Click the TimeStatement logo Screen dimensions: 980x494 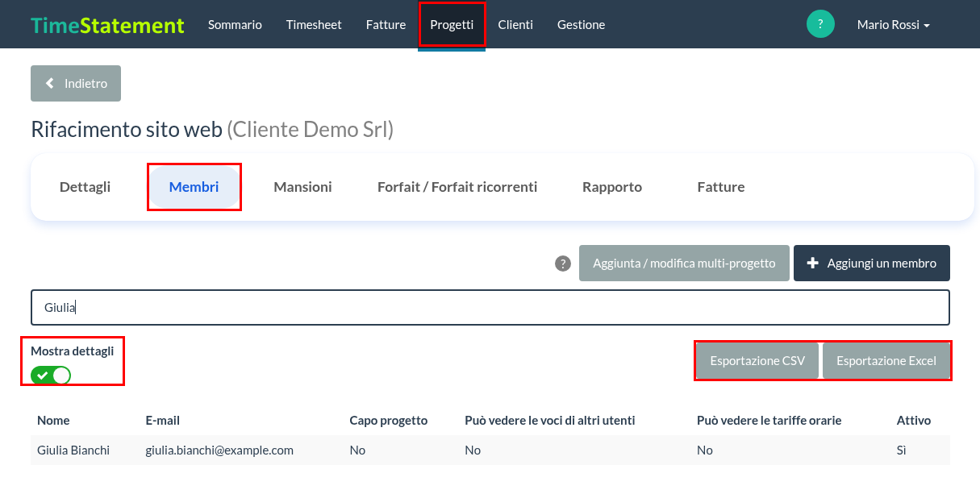pyautogui.click(x=108, y=25)
